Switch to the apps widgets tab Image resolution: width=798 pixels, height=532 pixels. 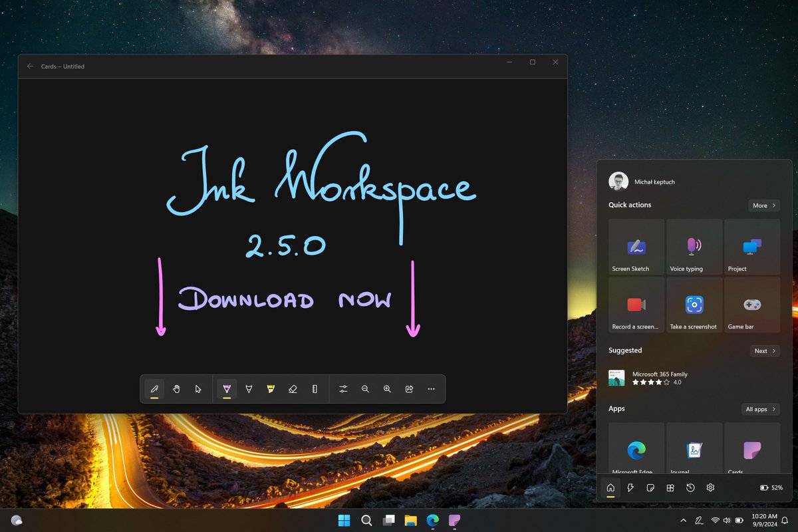[x=670, y=488]
